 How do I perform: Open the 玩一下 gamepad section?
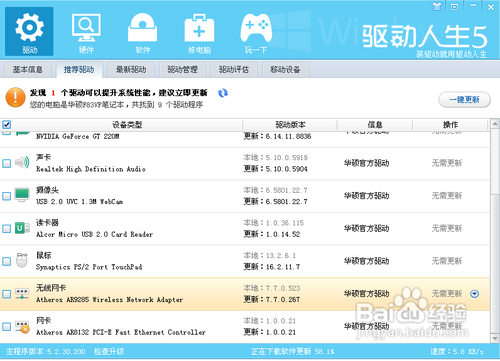click(x=256, y=33)
